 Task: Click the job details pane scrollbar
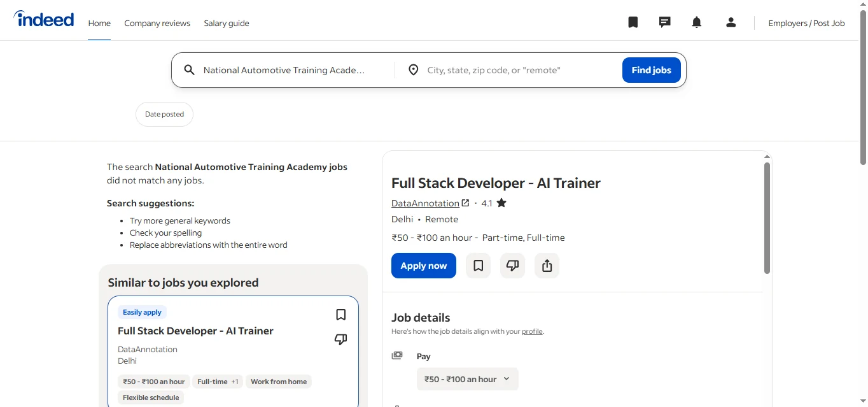(767, 218)
